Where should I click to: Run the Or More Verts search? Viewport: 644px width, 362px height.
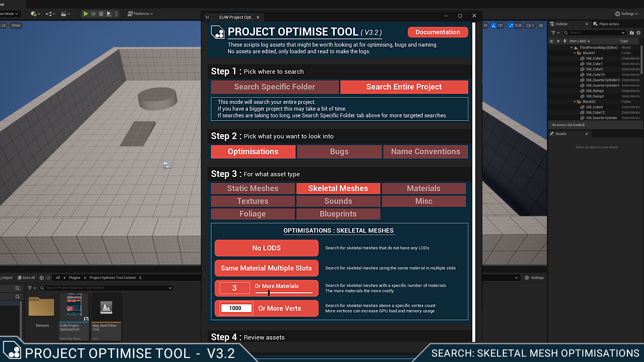click(280, 308)
